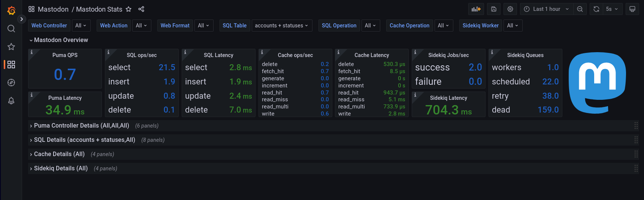Open the Last 1 hour time picker
The height and width of the screenshot is (200, 644).
[x=547, y=9]
